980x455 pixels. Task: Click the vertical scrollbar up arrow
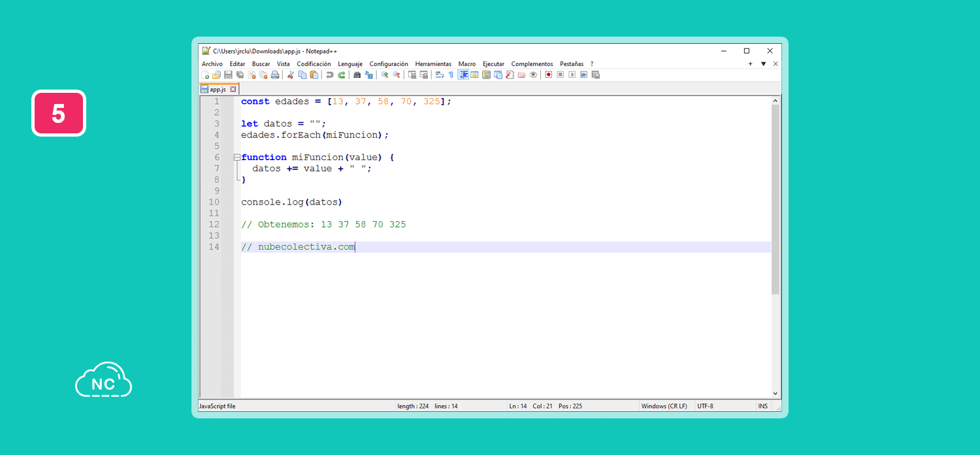[x=776, y=101]
